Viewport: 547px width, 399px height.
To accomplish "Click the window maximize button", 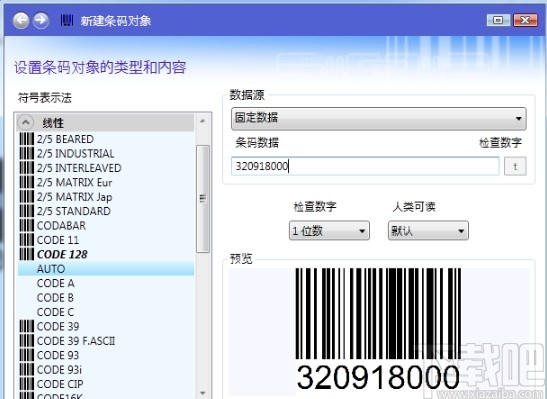I will click(498, 20).
